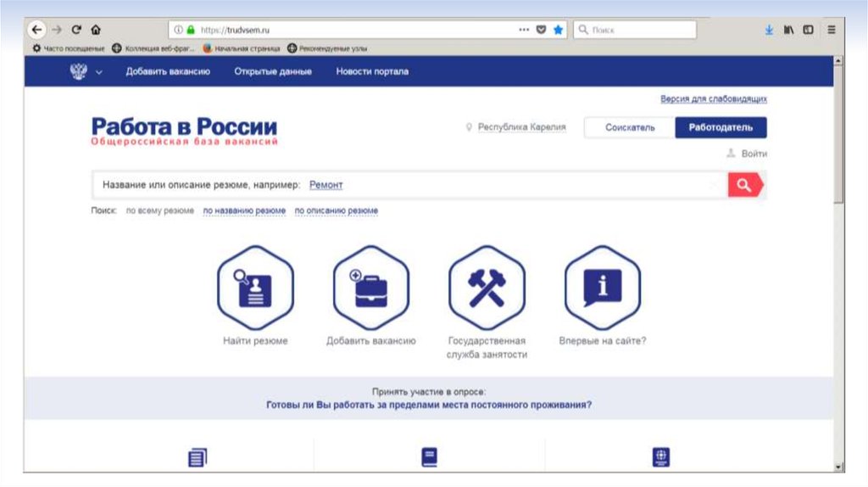This screenshot has width=868, height=487.
Task: Show site info via the info icon
Action: [x=178, y=30]
